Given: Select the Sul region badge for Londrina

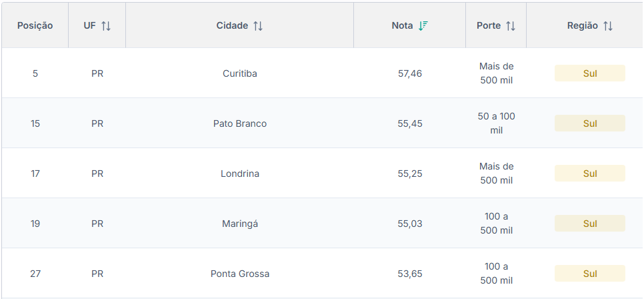Looking at the screenshot, I should pos(590,174).
